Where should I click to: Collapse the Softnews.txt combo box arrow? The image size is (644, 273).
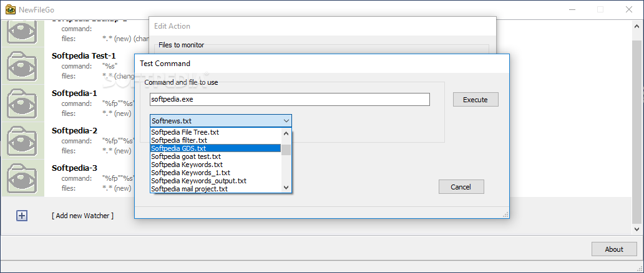pos(286,121)
